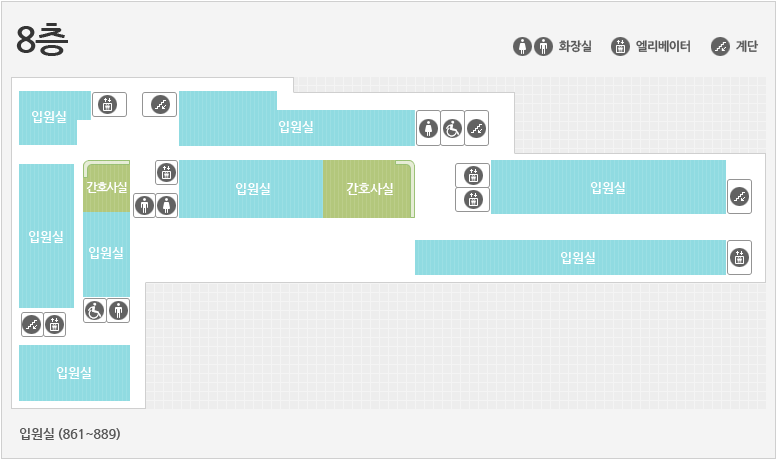Viewport: 777px width, 460px height.
Task: Select the center 간호사실 nurse station
Action: click(x=369, y=189)
